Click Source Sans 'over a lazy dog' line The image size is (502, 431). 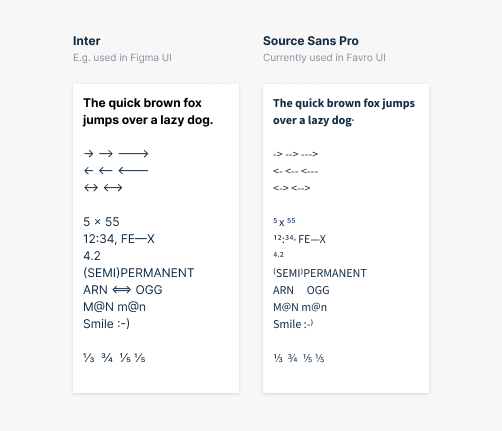[x=313, y=120]
